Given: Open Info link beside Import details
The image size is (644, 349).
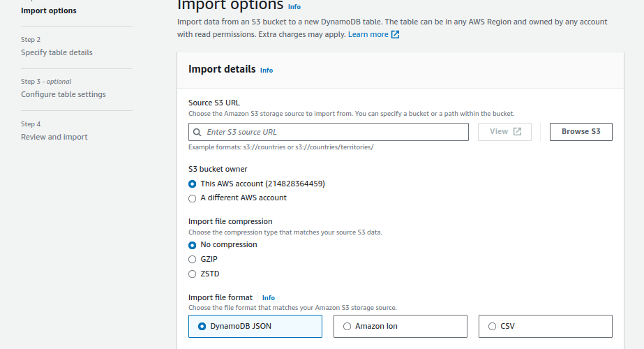Looking at the screenshot, I should tap(267, 70).
